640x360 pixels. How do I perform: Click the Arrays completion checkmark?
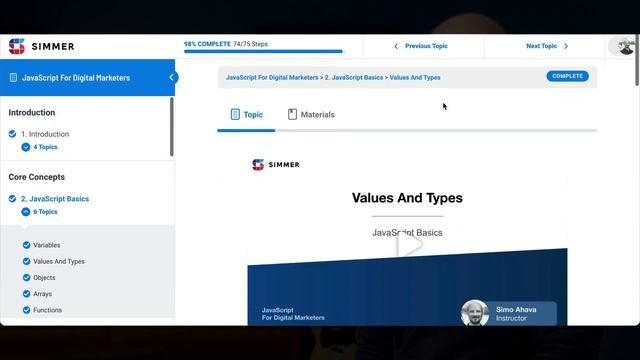(27, 294)
